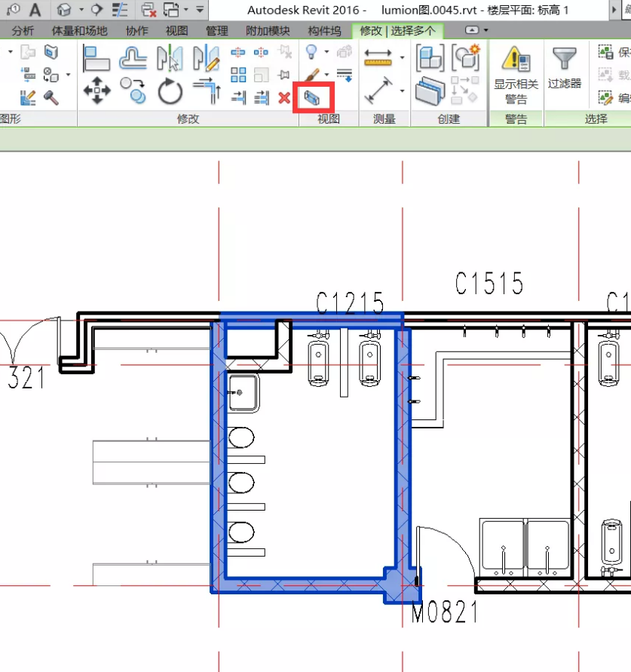Click Close Hidden Windows icon
Image resolution: width=631 pixels, height=672 pixels.
[x=149, y=10]
